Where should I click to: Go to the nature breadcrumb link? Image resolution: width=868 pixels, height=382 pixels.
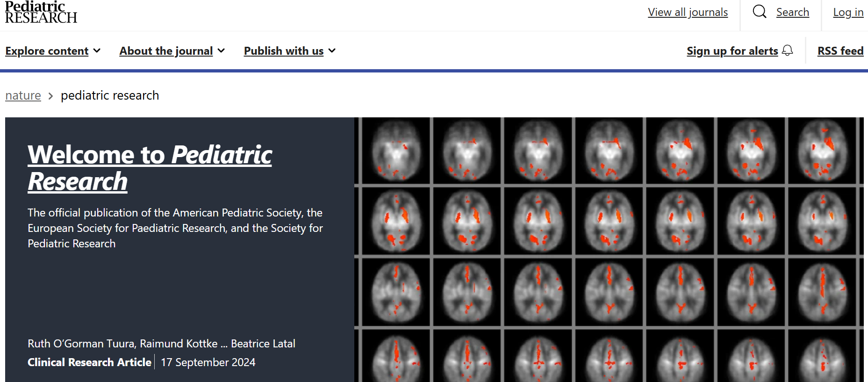23,95
